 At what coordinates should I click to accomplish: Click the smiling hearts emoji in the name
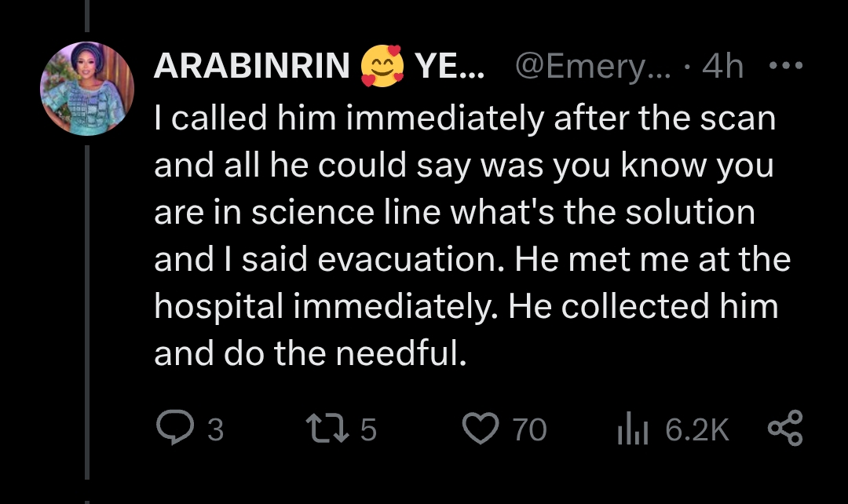[x=382, y=68]
